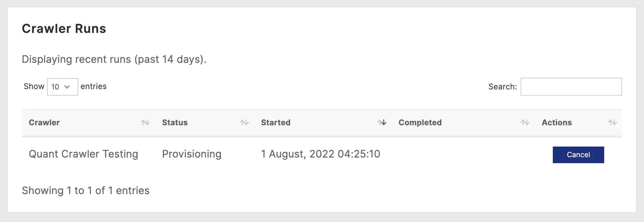
Task: Click the 'Displaying recent runs' description text
Action: pos(114,59)
